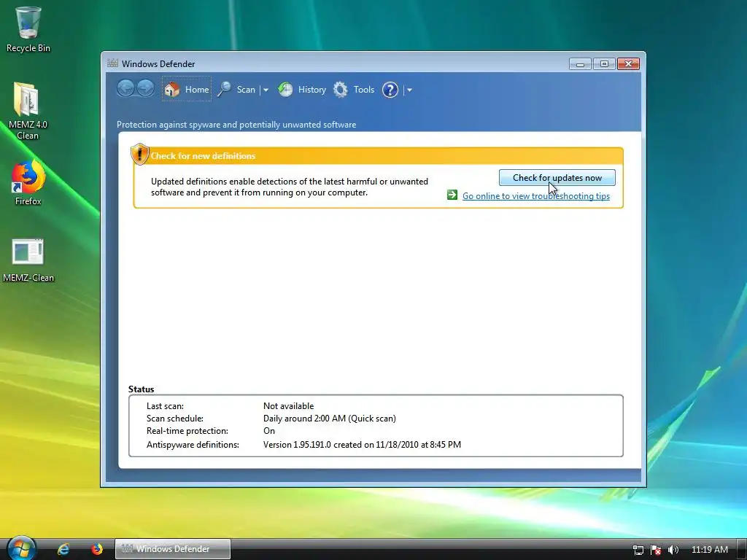Start a scan via magnifier icon
Screen dimensions: 747x560
pos(225,89)
